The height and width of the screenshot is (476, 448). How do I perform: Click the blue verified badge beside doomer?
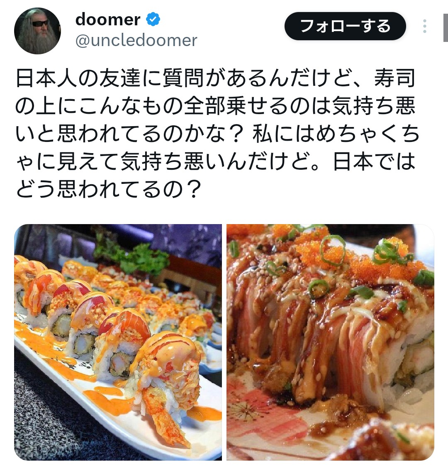[x=153, y=20]
